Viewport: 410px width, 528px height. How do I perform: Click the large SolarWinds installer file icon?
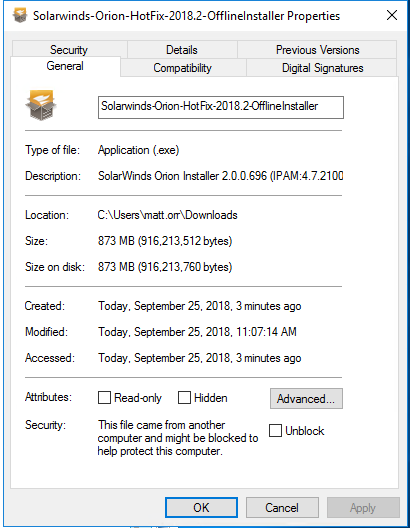point(41,105)
